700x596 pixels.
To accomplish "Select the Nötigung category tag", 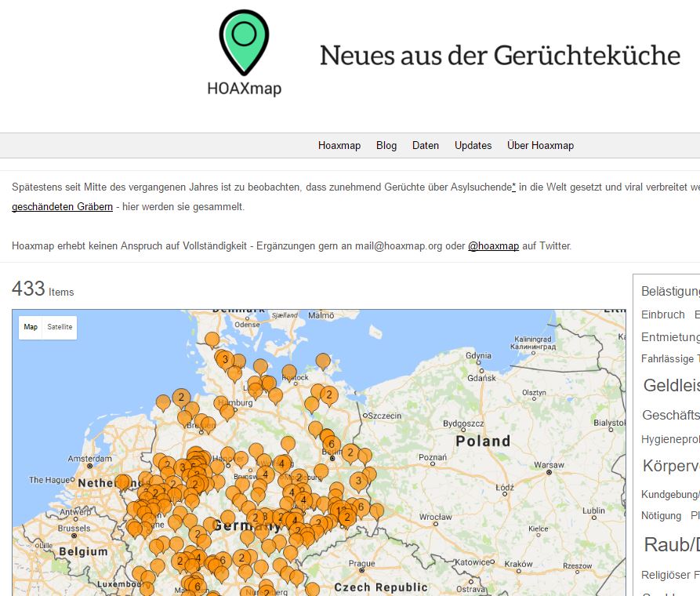I will click(661, 515).
